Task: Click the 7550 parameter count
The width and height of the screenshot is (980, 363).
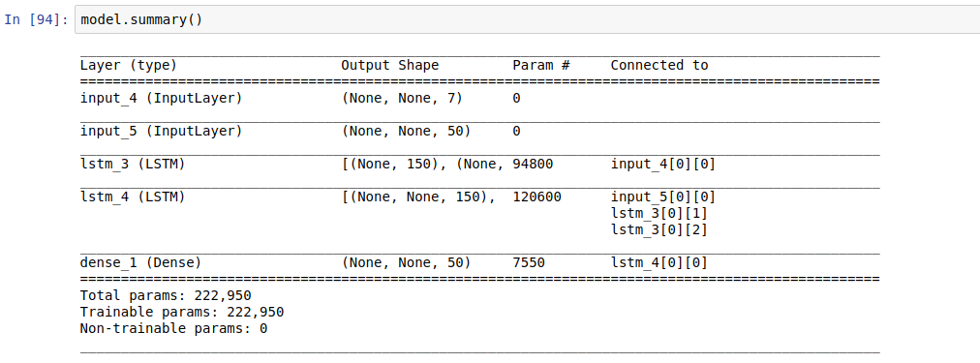Action: pyautogui.click(x=529, y=263)
